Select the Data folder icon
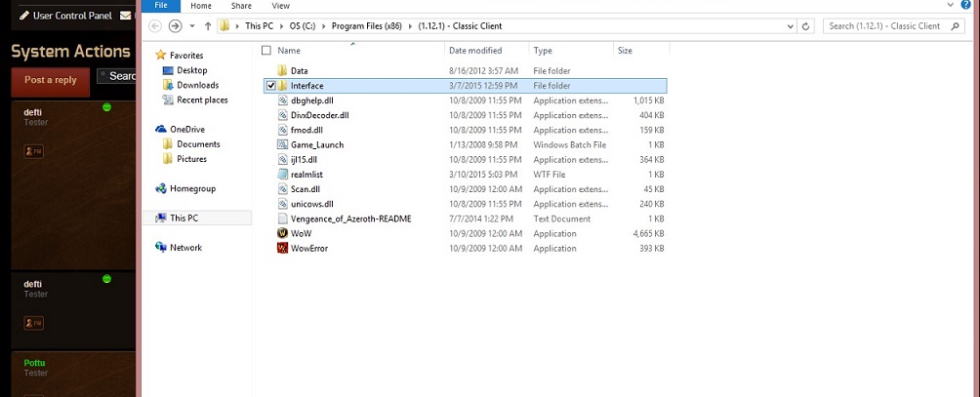980x397 pixels. 282,70
